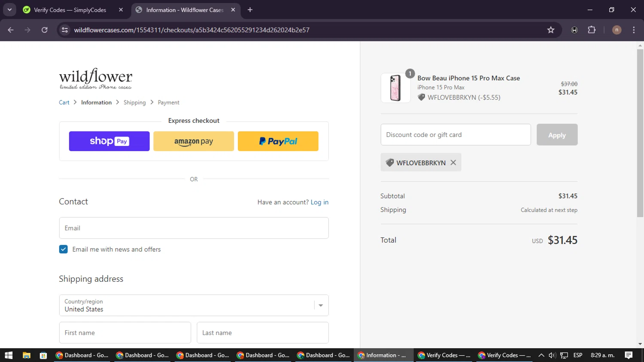644x362 pixels.
Task: Restore down the Chrome window
Action: (x=611, y=9)
